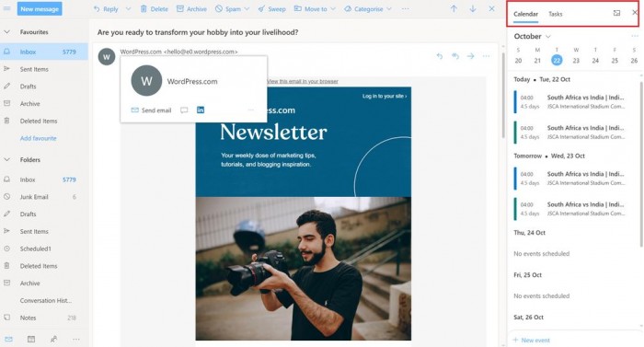Click reply arrow in message header
This screenshot has width=644, height=347.
pyautogui.click(x=440, y=56)
